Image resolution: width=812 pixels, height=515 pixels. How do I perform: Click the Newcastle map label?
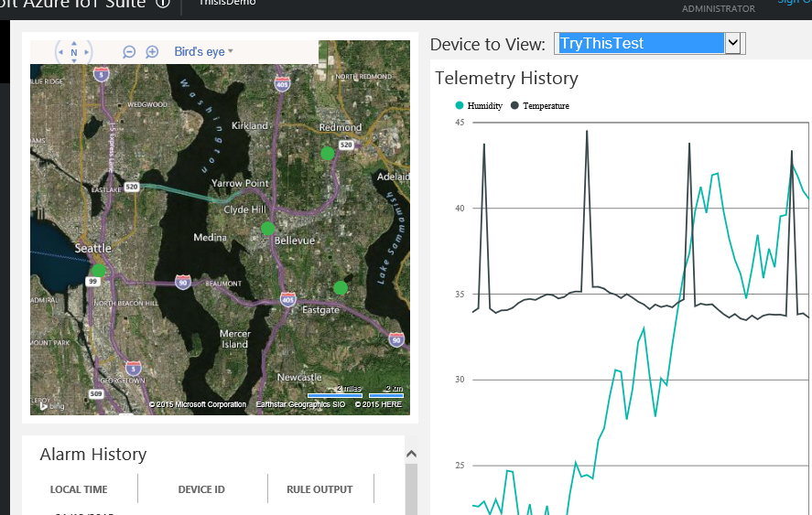click(x=299, y=377)
